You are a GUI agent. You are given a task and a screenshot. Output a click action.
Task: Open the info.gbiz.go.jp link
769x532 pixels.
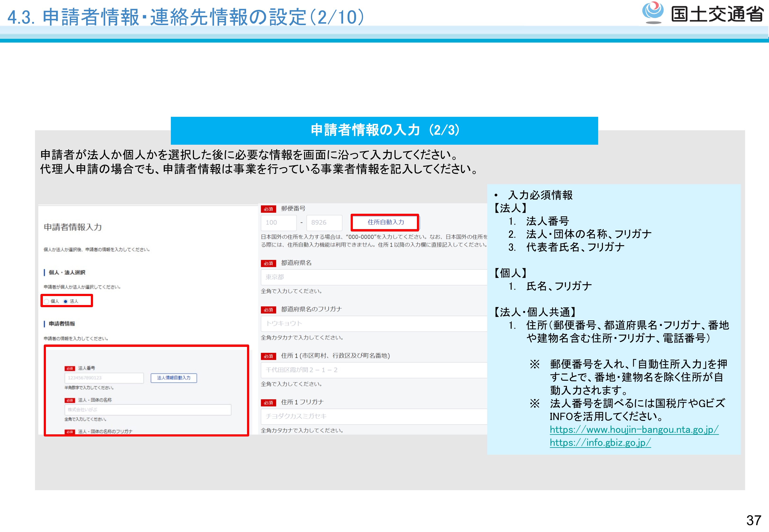tap(600, 443)
